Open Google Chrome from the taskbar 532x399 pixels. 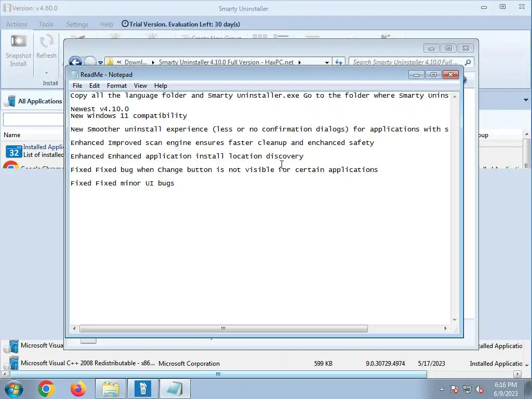click(46, 389)
